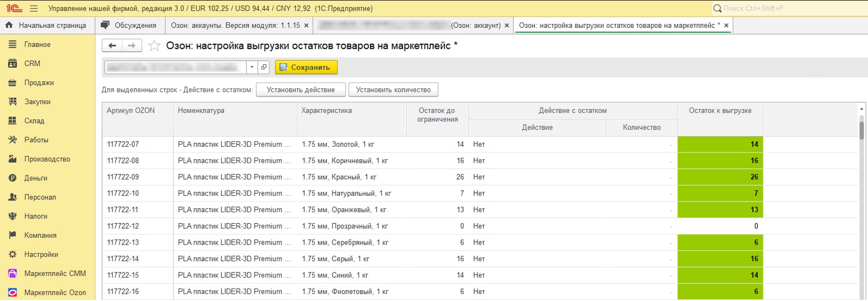Click the Установить действие button
The width and height of the screenshot is (868, 301).
pyautogui.click(x=300, y=90)
